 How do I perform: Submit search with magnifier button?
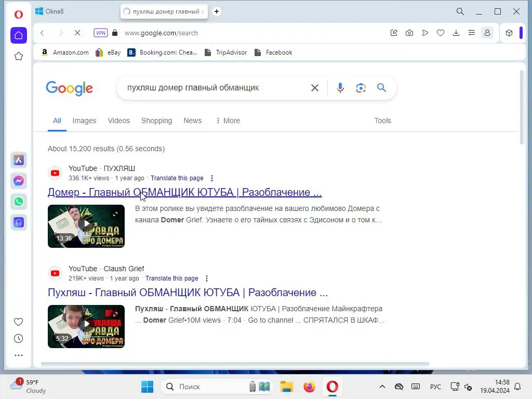[381, 88]
